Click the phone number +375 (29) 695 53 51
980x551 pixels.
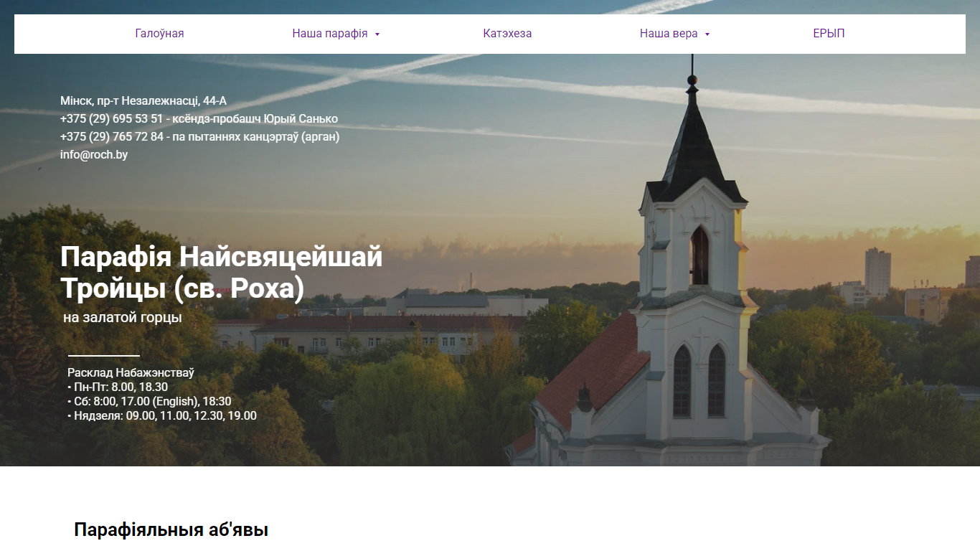111,119
